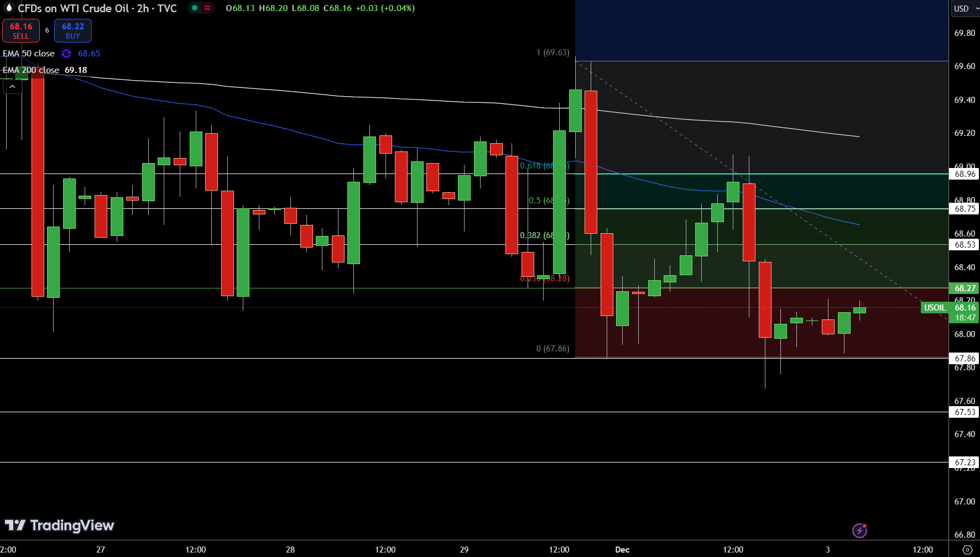Click the change value +0.03 (+0.04%)
The height and width of the screenshot is (557, 980).
click(x=385, y=8)
